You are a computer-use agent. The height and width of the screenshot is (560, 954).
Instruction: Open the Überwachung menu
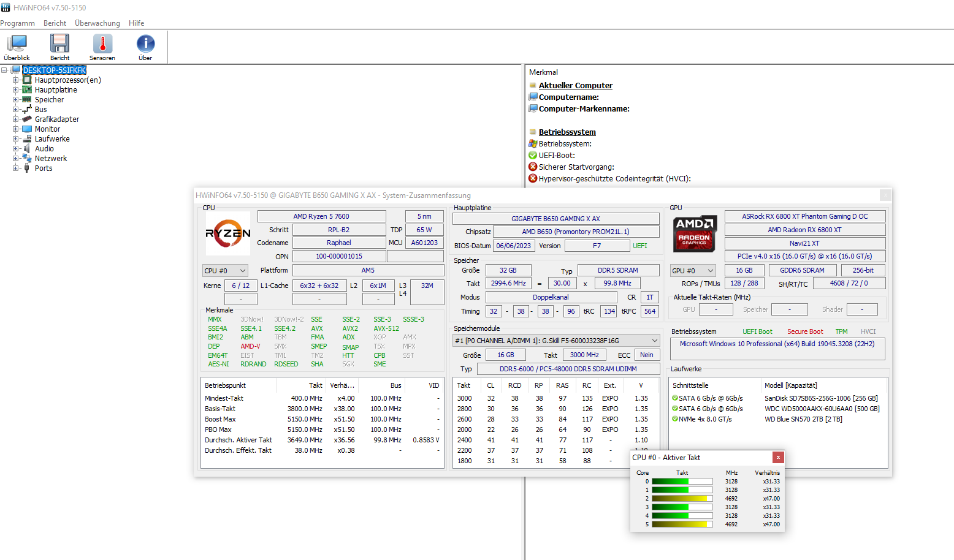(97, 23)
